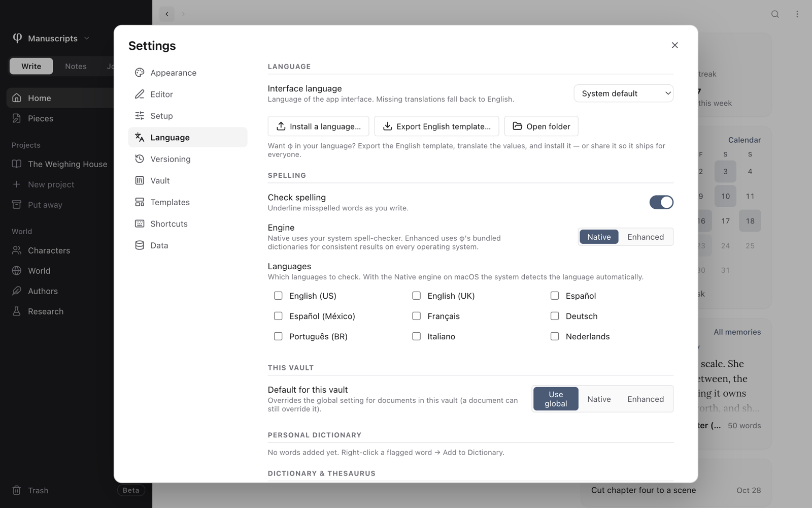Screen dimensions: 812x508
Task: Click Install a language button
Action: (318, 126)
